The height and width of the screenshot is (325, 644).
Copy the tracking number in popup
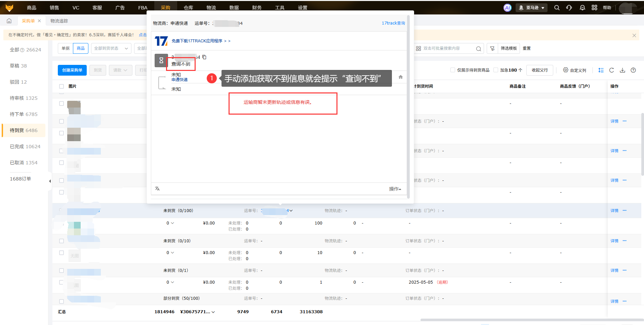coord(204,57)
